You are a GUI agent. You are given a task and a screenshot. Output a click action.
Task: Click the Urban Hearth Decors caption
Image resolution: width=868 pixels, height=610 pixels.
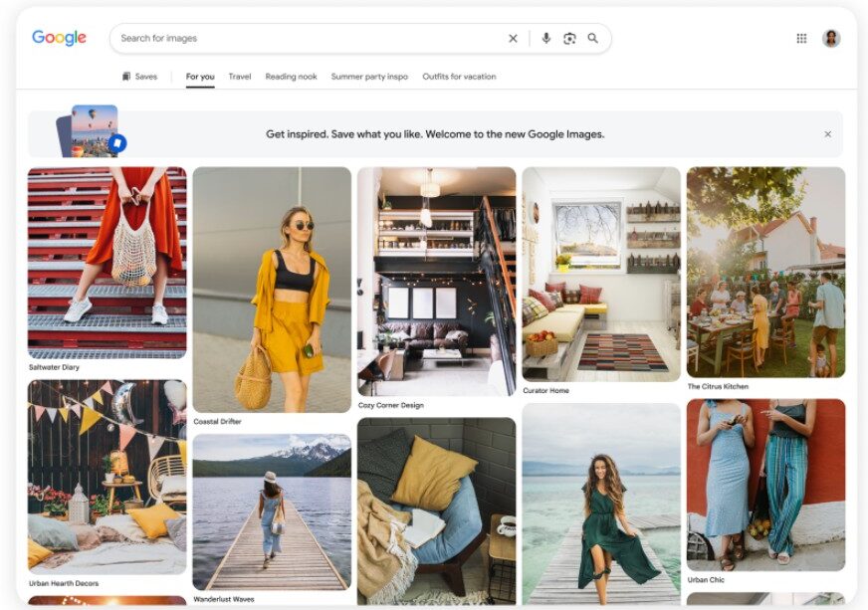64,583
